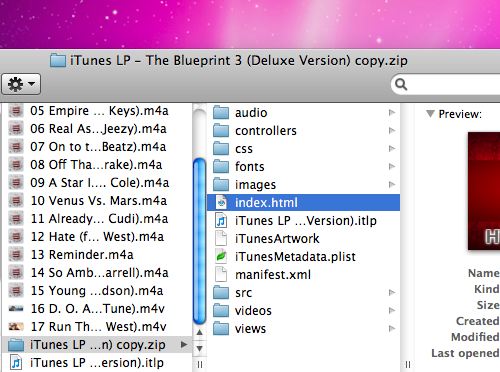This screenshot has height=372, width=500.
Task: Expand the audio folder arrow
Action: pyautogui.click(x=392, y=113)
